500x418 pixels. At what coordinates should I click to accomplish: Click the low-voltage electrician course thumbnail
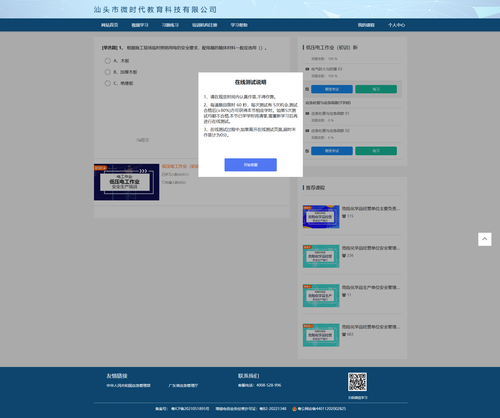tap(126, 182)
